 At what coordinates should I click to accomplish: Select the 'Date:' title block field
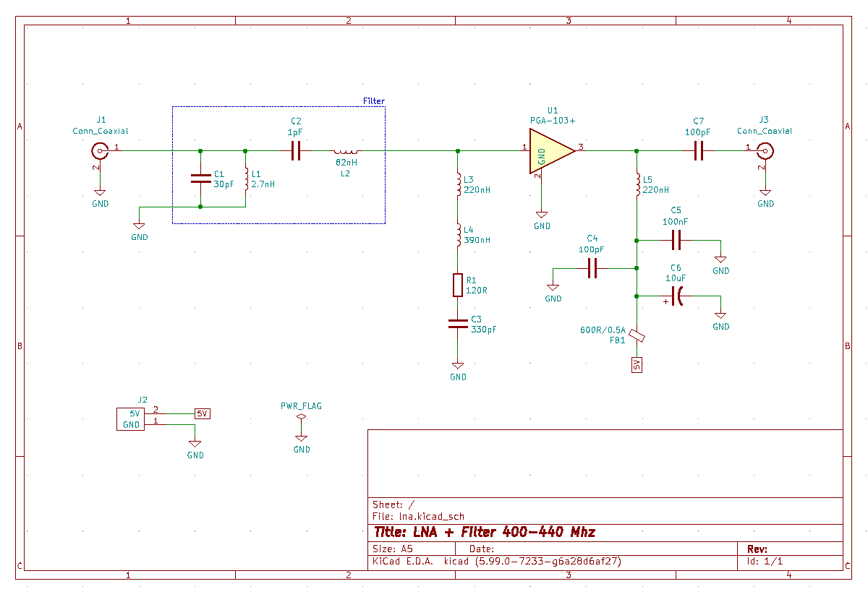click(482, 549)
